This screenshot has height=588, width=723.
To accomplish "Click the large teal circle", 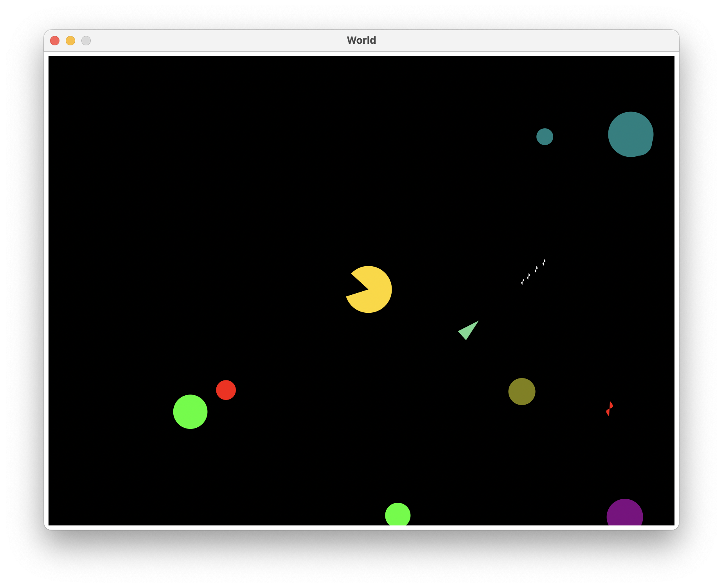I will click(x=628, y=133).
